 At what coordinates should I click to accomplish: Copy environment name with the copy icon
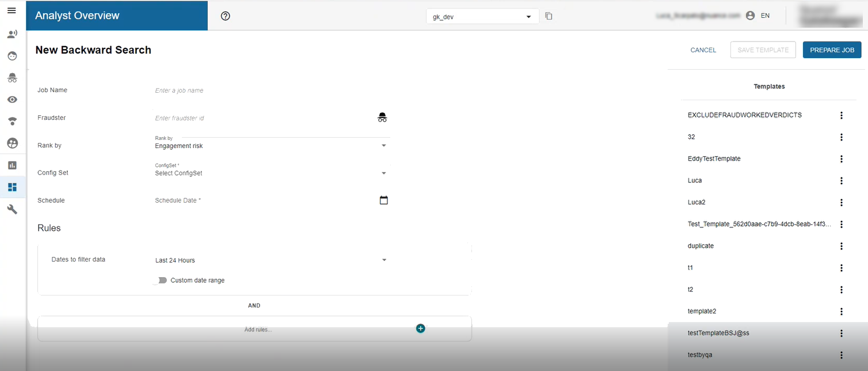click(x=549, y=16)
